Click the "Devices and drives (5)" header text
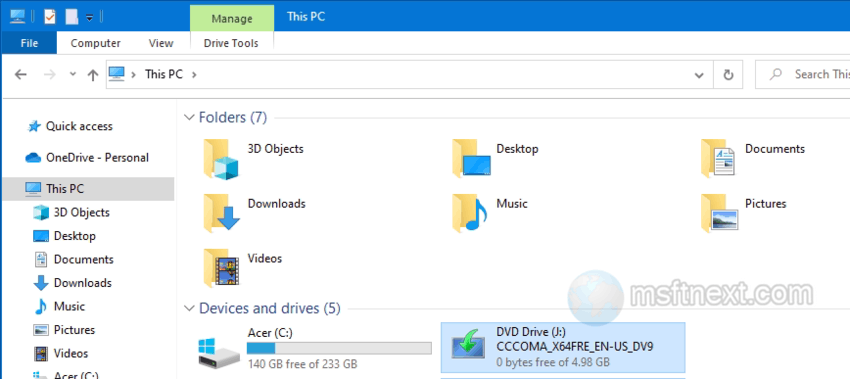Image resolution: width=850 pixels, height=379 pixels. [x=270, y=309]
